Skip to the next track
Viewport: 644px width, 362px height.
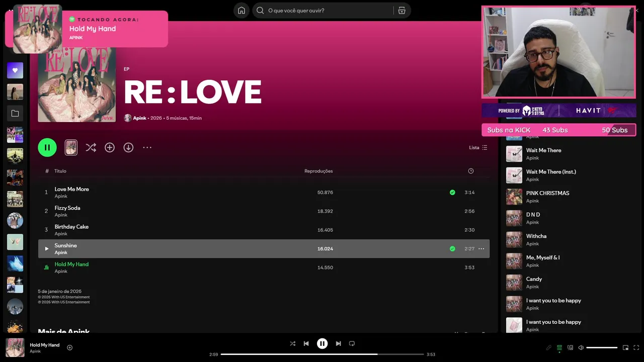point(338,343)
